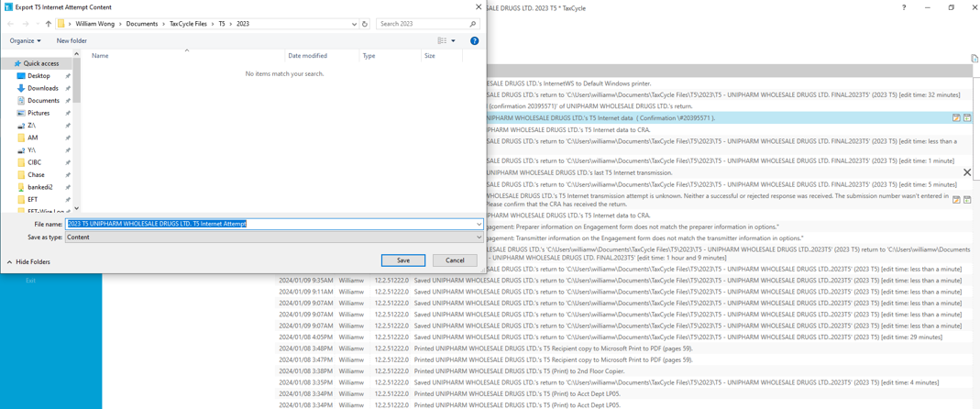Select the Y:\ drive in navigation pane
The height and width of the screenshot is (409, 980).
pyautogui.click(x=31, y=150)
